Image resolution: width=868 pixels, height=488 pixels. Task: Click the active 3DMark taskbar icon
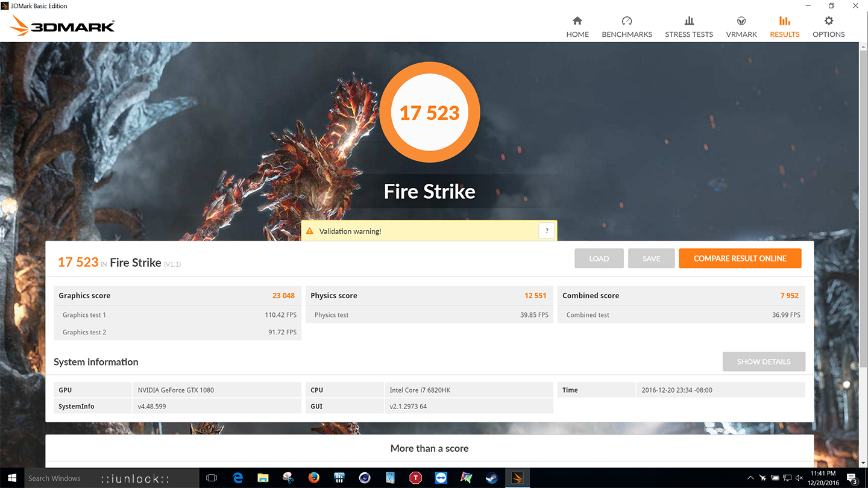(517, 478)
